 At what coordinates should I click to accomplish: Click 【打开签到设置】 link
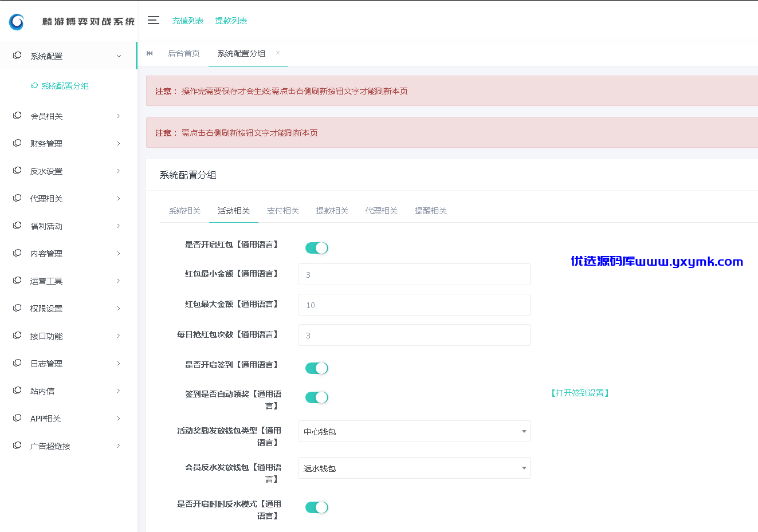click(580, 393)
